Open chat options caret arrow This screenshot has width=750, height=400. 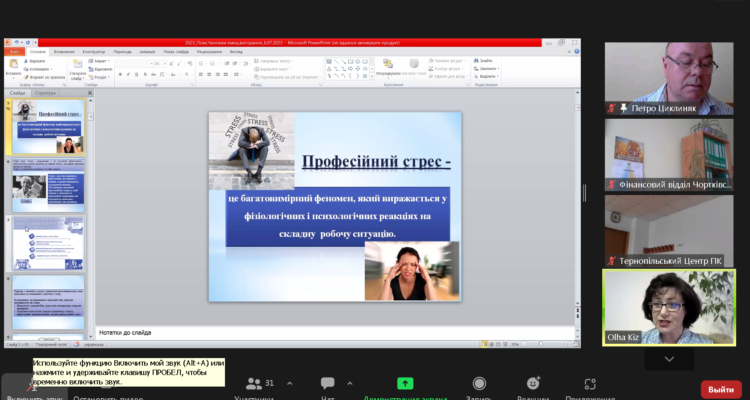pos(350,383)
